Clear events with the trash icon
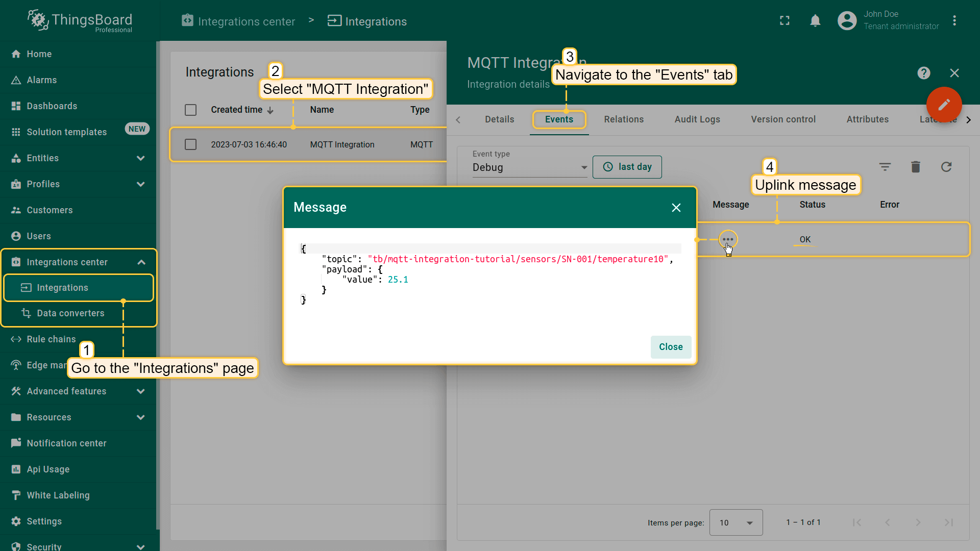Image resolution: width=980 pixels, height=551 pixels. pyautogui.click(x=915, y=167)
